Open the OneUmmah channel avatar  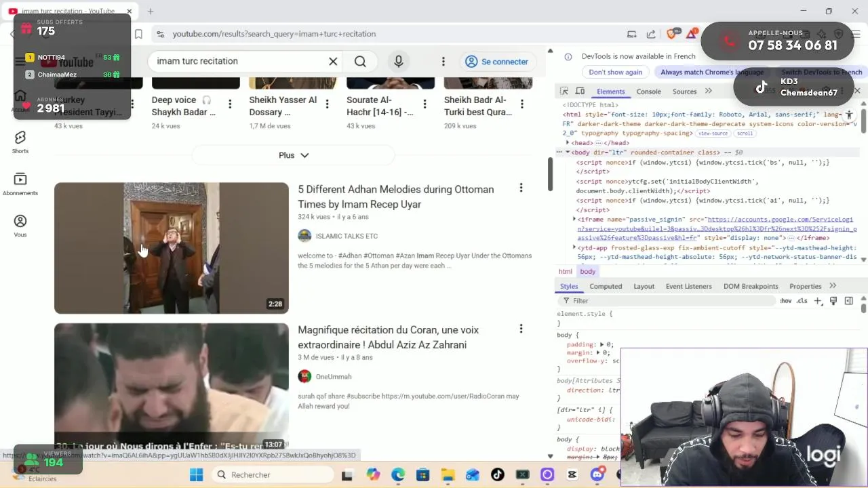coord(304,376)
